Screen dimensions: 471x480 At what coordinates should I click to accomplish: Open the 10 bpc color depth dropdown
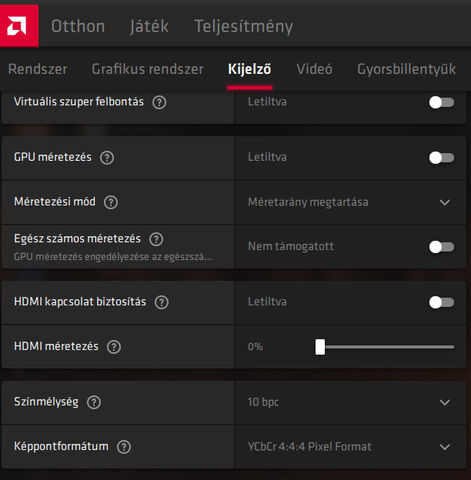(x=350, y=402)
